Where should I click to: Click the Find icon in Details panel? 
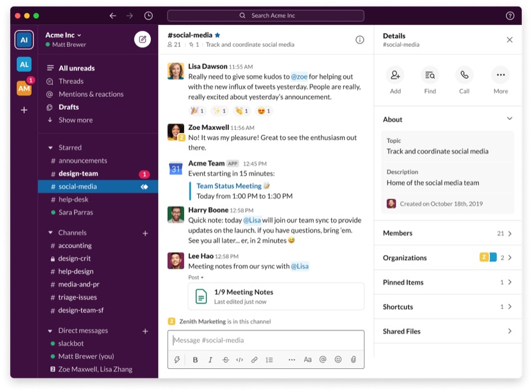(x=429, y=76)
